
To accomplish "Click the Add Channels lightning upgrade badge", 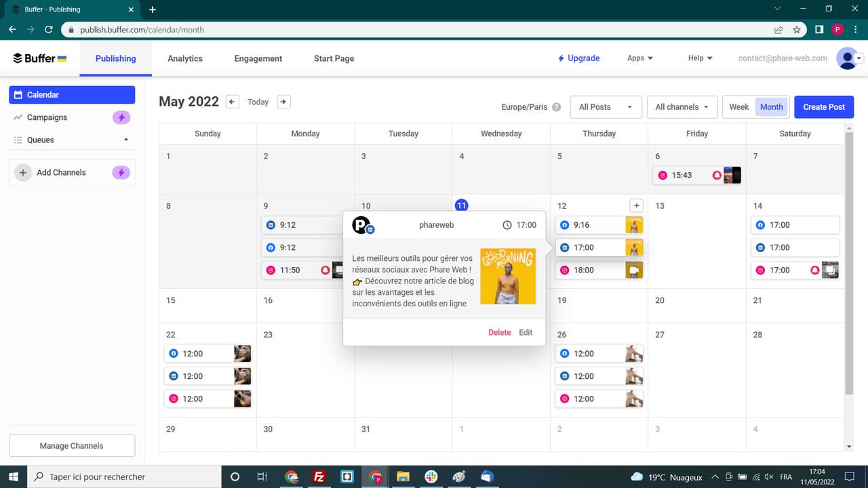I will (x=121, y=173).
